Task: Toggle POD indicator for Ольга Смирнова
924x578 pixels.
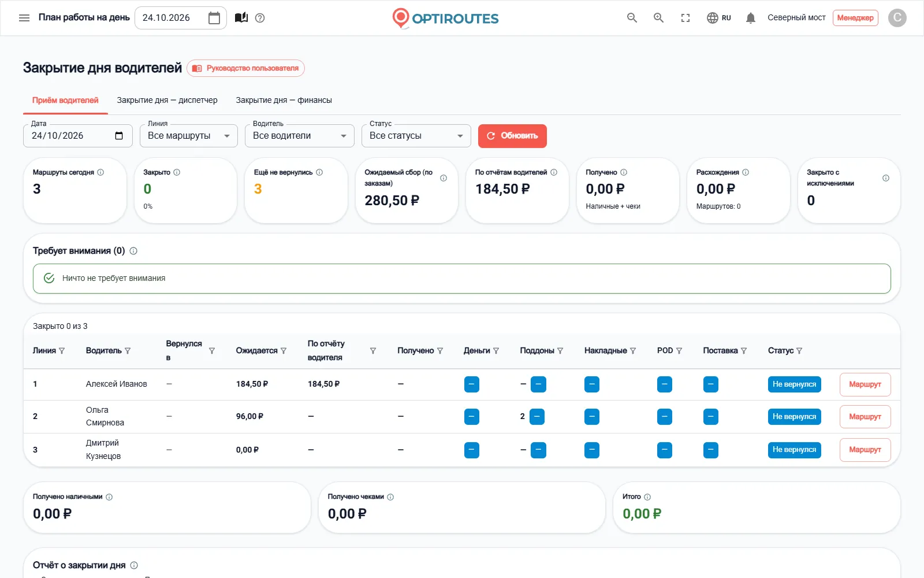Action: click(665, 417)
